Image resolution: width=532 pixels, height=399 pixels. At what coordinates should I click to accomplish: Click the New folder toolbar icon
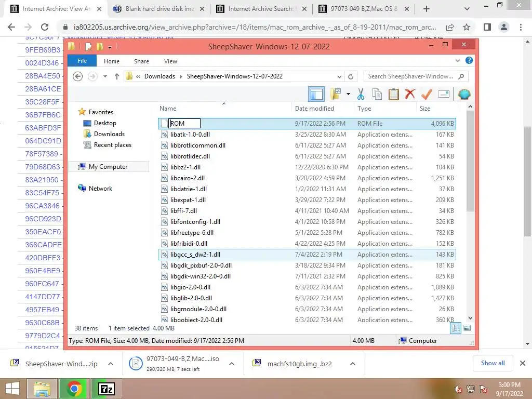[336, 94]
